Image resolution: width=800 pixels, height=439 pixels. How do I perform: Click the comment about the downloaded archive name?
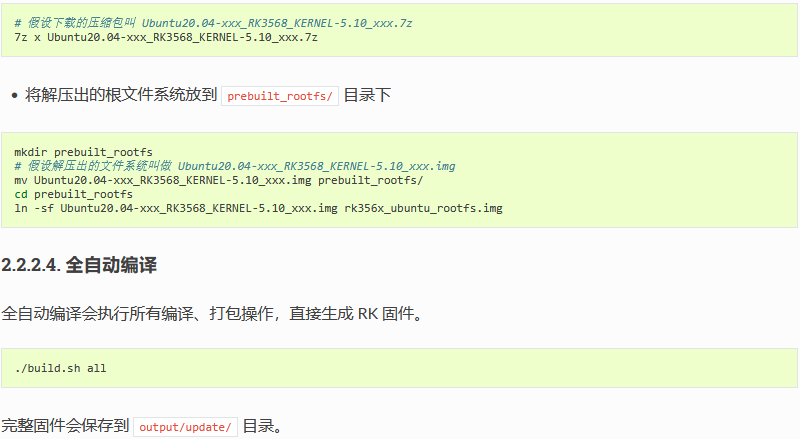tap(213, 23)
